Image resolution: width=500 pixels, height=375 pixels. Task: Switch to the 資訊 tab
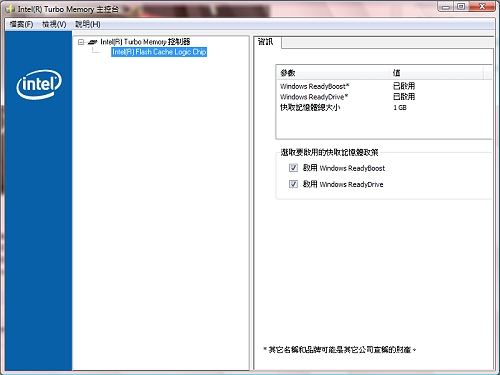click(266, 42)
